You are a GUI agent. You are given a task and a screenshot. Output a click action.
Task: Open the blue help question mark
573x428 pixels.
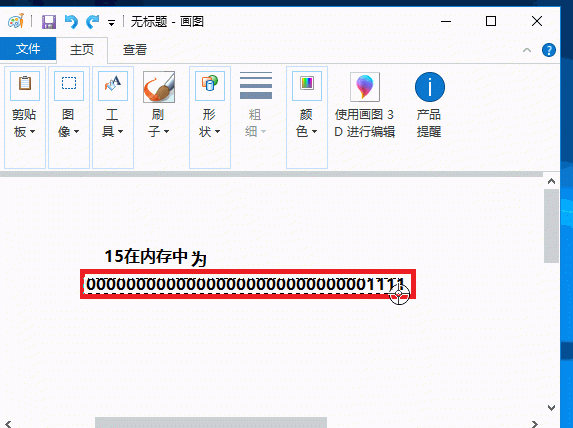click(549, 50)
